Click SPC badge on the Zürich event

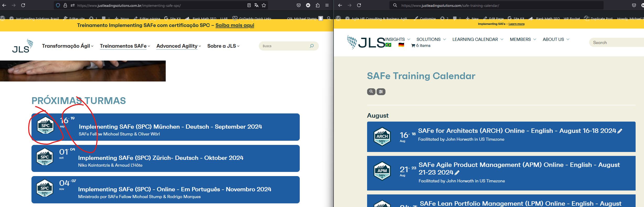pyautogui.click(x=45, y=157)
